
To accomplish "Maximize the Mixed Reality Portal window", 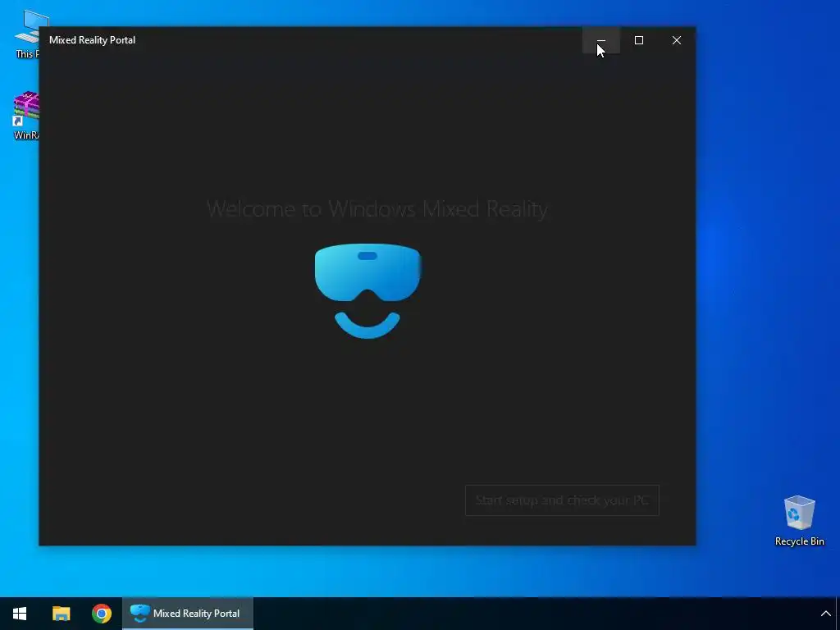I will pos(638,40).
